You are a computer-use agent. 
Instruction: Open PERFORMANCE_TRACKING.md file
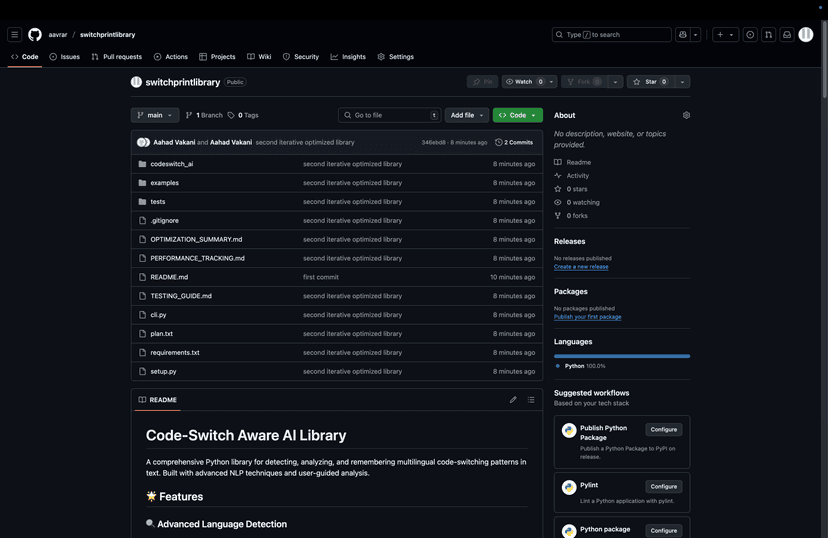pyautogui.click(x=197, y=258)
